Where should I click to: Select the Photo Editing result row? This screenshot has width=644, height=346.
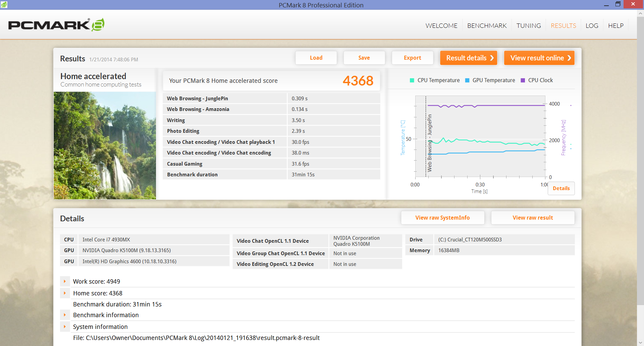(x=271, y=131)
